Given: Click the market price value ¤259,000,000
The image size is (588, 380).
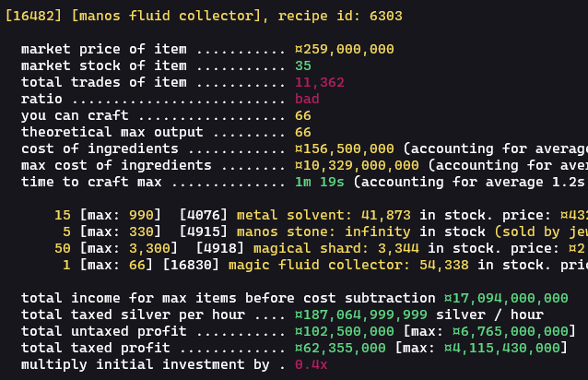Looking at the screenshot, I should [x=345, y=50].
